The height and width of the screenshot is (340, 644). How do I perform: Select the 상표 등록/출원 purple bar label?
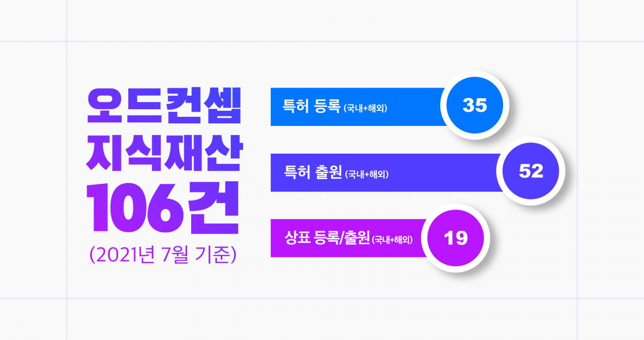pyautogui.click(x=327, y=238)
